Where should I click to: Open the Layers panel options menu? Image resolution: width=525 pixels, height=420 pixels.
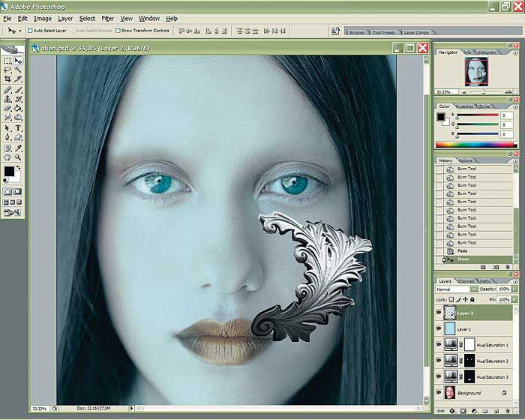coord(516,281)
